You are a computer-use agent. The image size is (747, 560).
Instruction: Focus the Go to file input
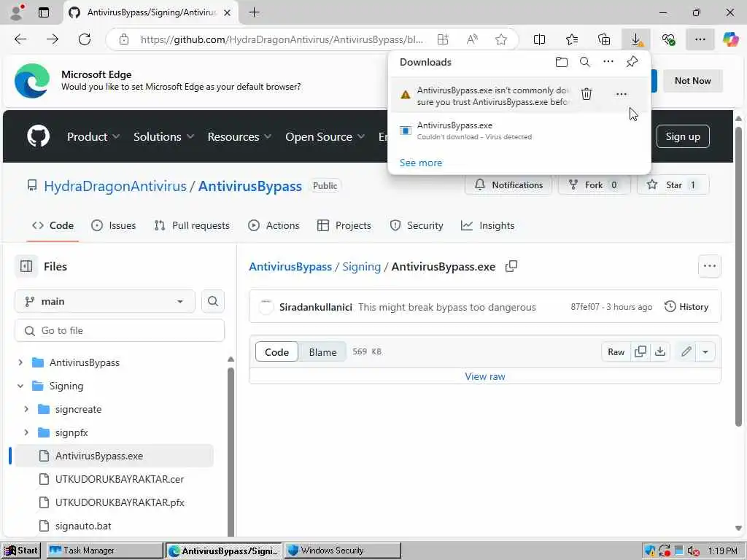[120, 330]
